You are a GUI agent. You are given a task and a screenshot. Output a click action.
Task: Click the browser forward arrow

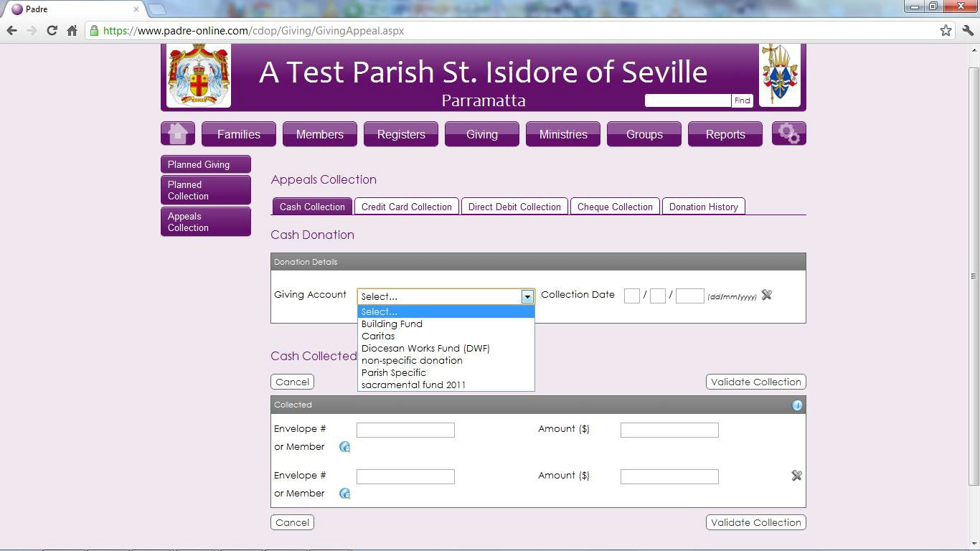tap(32, 31)
